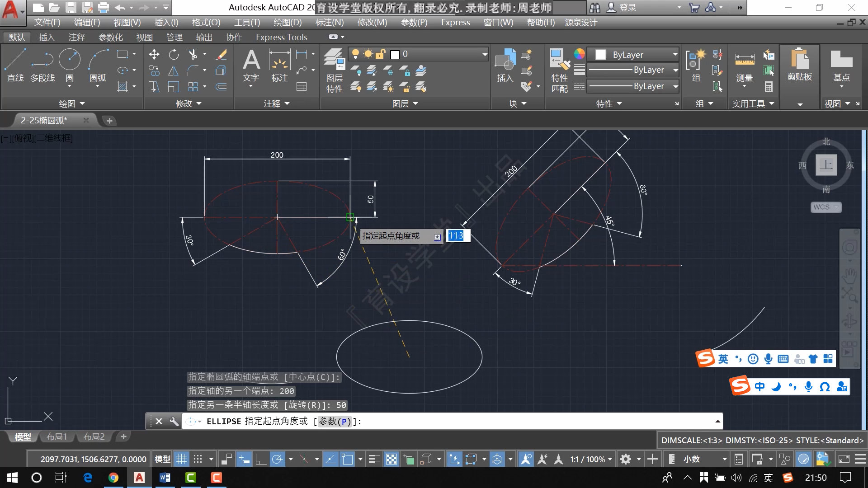Open Layer Properties (图层特性)
This screenshot has height=488, width=868.
click(x=335, y=70)
